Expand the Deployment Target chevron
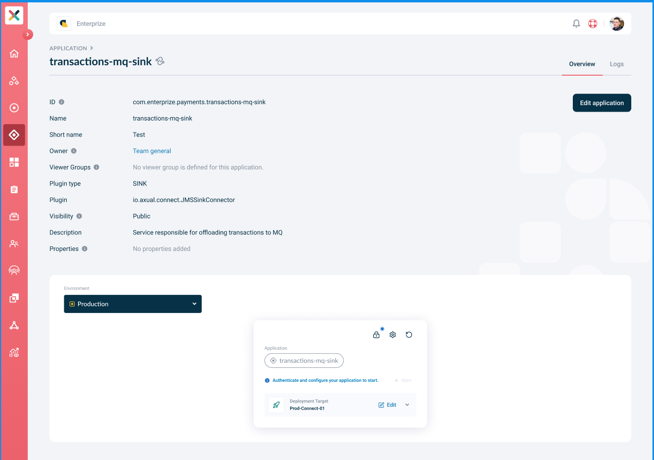This screenshot has width=654, height=460. tap(407, 405)
